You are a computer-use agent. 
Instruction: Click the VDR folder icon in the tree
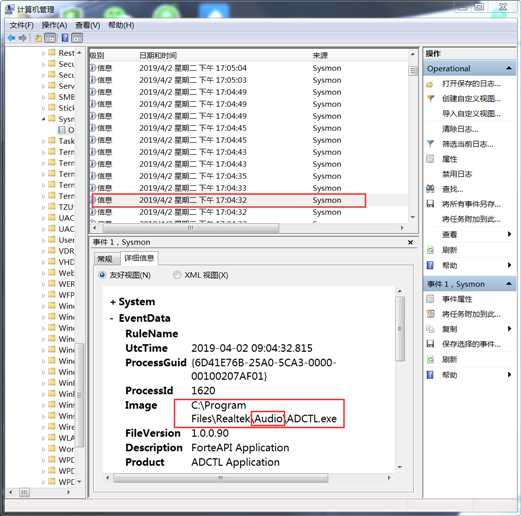coord(52,251)
